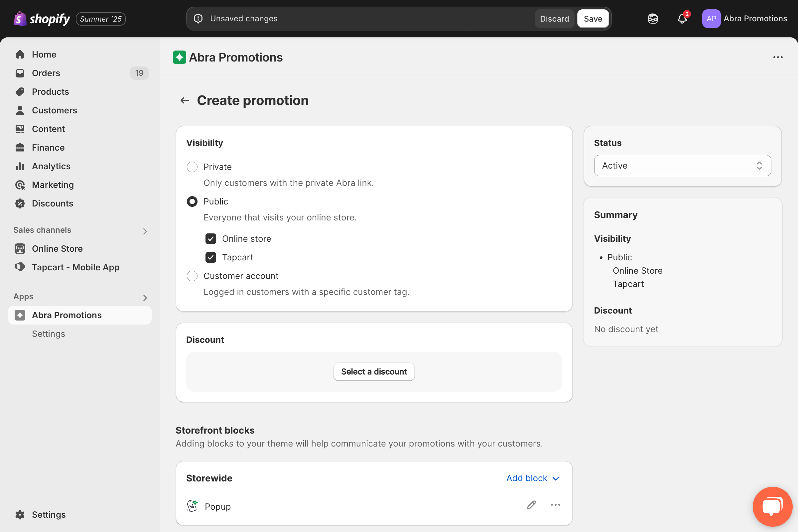Click the Unsaved changes alert icon
Image resolution: width=798 pixels, height=532 pixels.
198,19
